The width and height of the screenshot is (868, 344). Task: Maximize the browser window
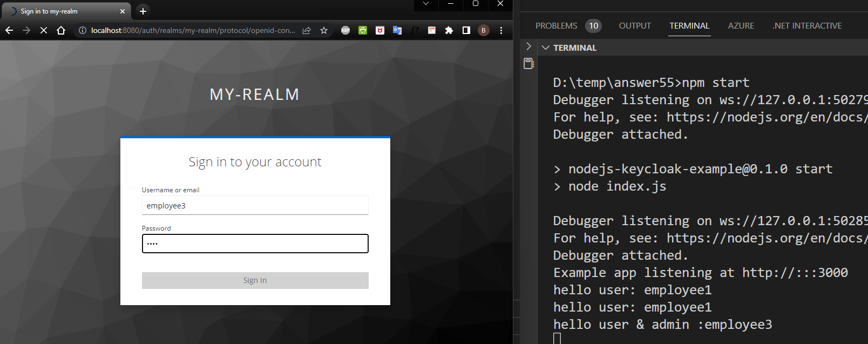coord(476,4)
